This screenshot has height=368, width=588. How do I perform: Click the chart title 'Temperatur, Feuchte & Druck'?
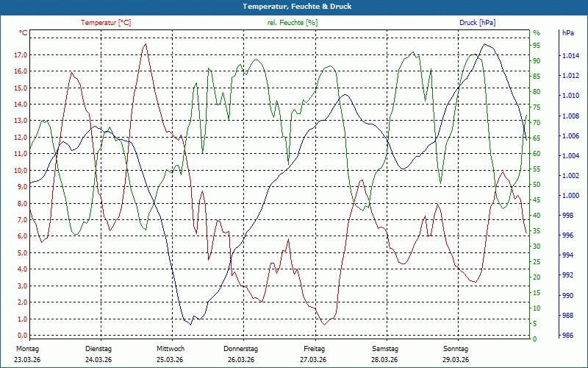click(297, 7)
